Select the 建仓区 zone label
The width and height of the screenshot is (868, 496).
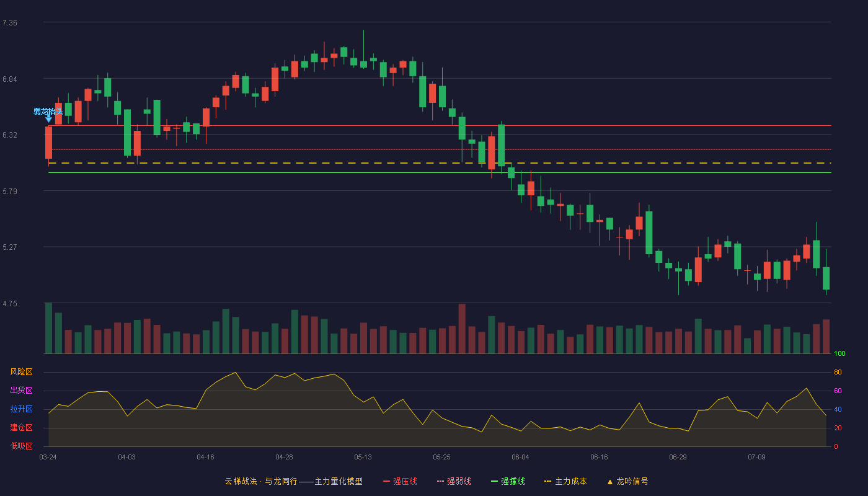(21, 428)
